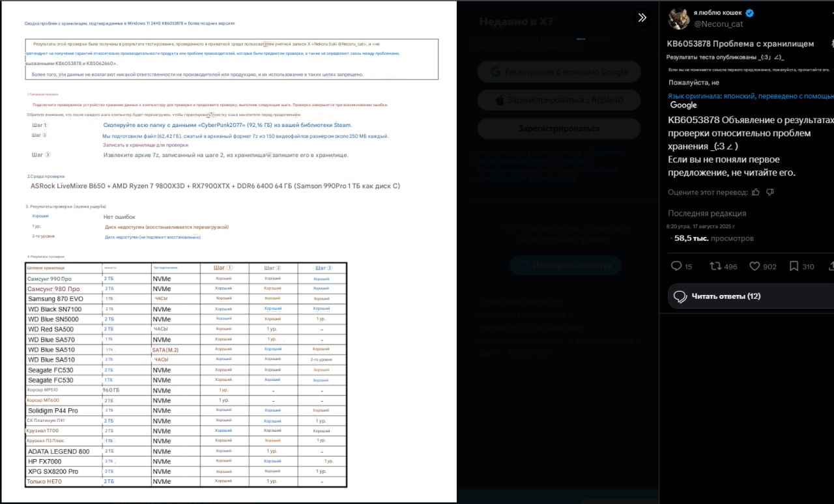The image size is (834, 504).
Task: Open the cat avatar of Necoru_cat
Action: click(679, 18)
